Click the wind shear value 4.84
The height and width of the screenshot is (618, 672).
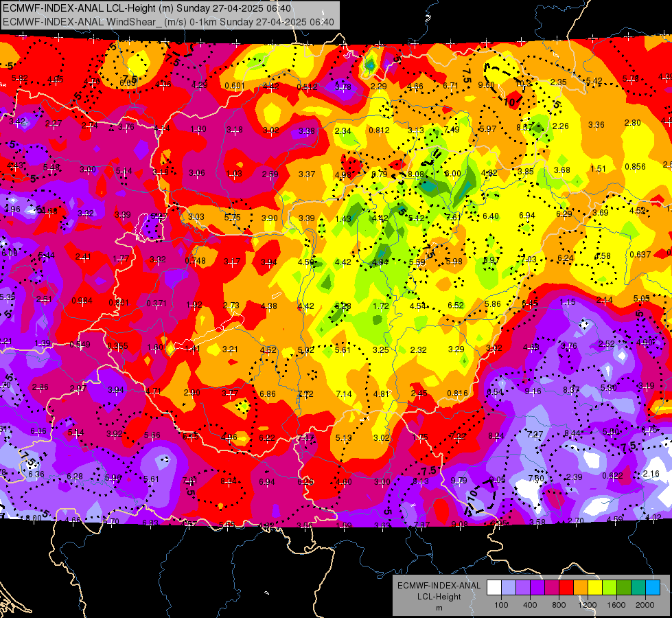pos(380,262)
